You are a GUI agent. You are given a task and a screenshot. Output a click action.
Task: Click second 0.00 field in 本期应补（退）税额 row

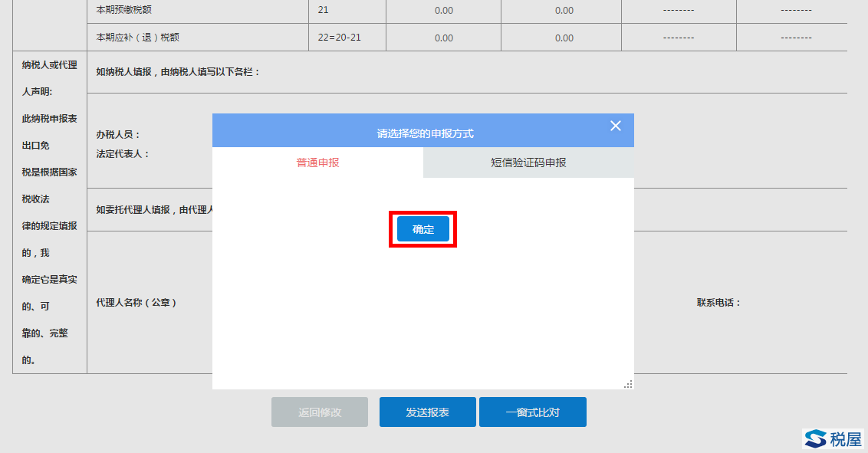click(x=564, y=38)
